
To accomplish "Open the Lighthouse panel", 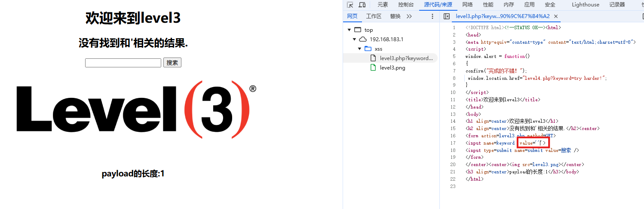I will coord(585,5).
